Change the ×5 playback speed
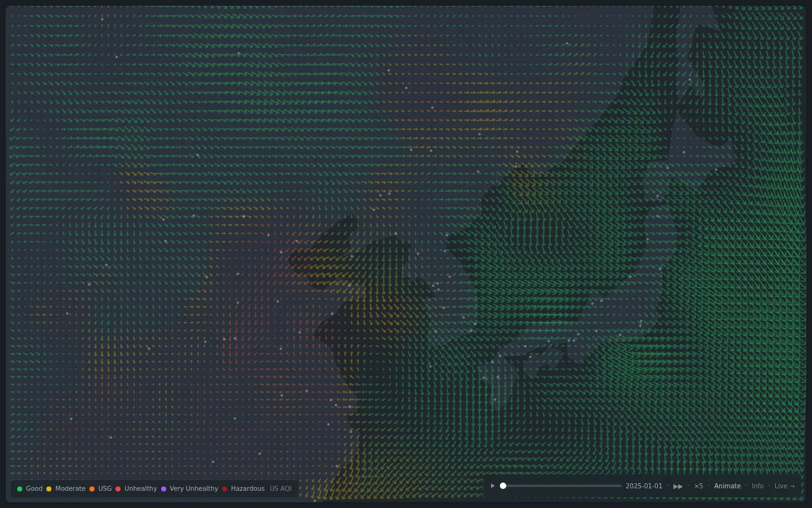The image size is (812, 508). [x=698, y=486]
